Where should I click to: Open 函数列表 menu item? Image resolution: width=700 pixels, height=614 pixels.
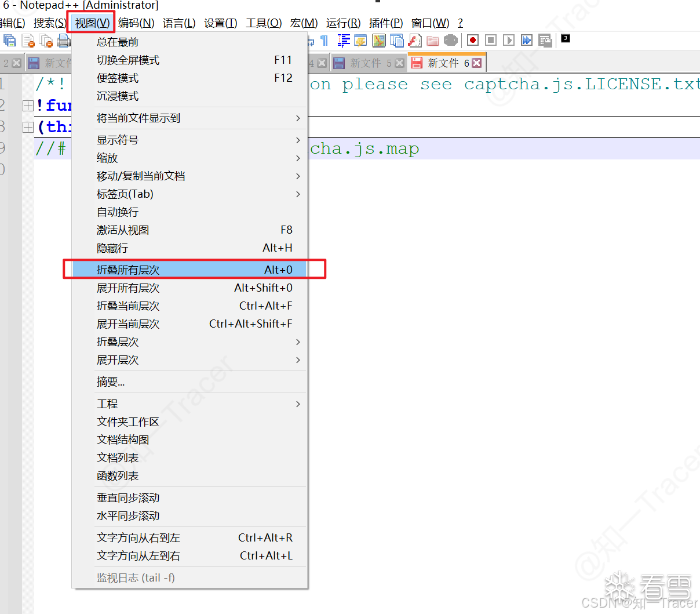pyautogui.click(x=189, y=476)
